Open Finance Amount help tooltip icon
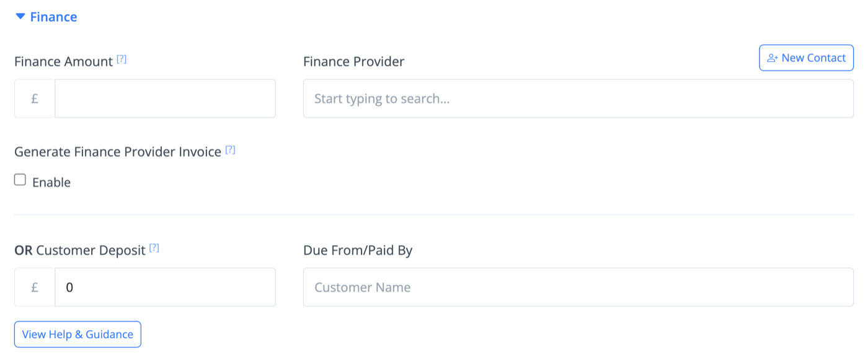This screenshot has width=868, height=358. click(x=122, y=60)
